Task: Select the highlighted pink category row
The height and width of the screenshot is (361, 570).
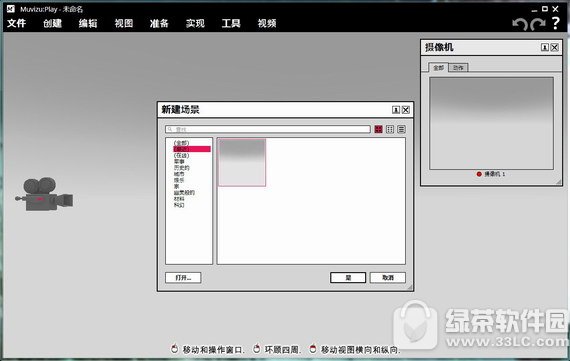Action: [x=192, y=149]
